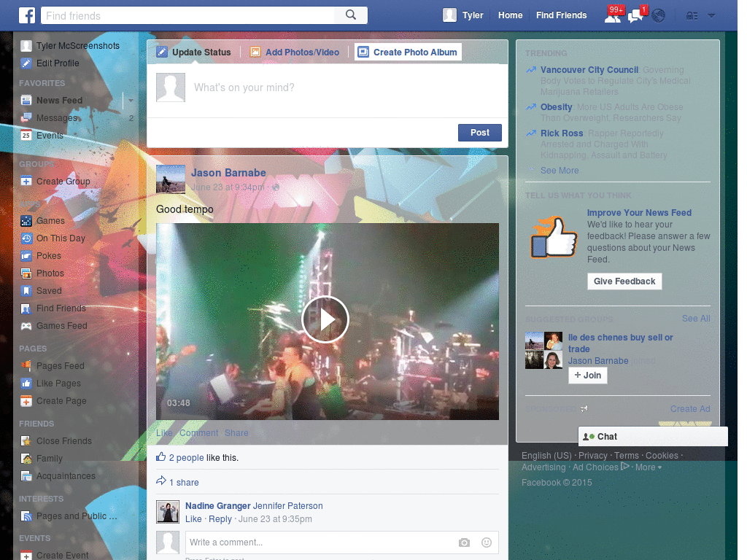Viewport: 747px width, 560px height.
Task: Open Nadine Granger's profile link
Action: [217, 506]
